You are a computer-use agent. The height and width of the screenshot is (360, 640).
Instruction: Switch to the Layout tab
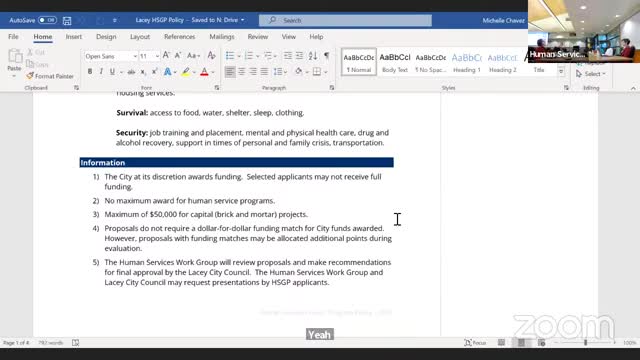click(x=140, y=37)
